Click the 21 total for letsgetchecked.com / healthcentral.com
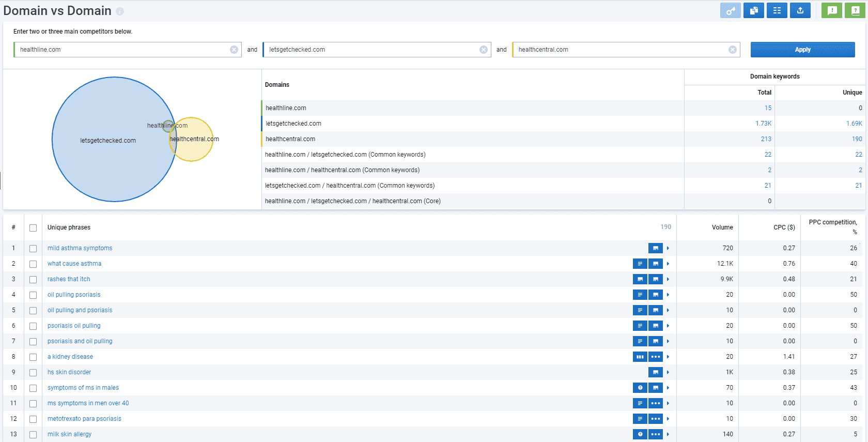The height and width of the screenshot is (442, 868). (768, 186)
